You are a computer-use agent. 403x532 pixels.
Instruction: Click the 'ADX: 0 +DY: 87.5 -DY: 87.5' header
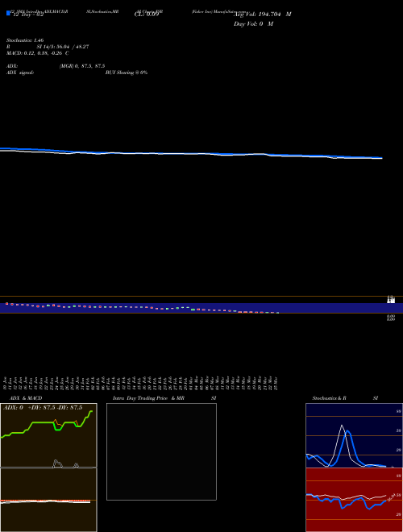pyautogui.click(x=43, y=408)
